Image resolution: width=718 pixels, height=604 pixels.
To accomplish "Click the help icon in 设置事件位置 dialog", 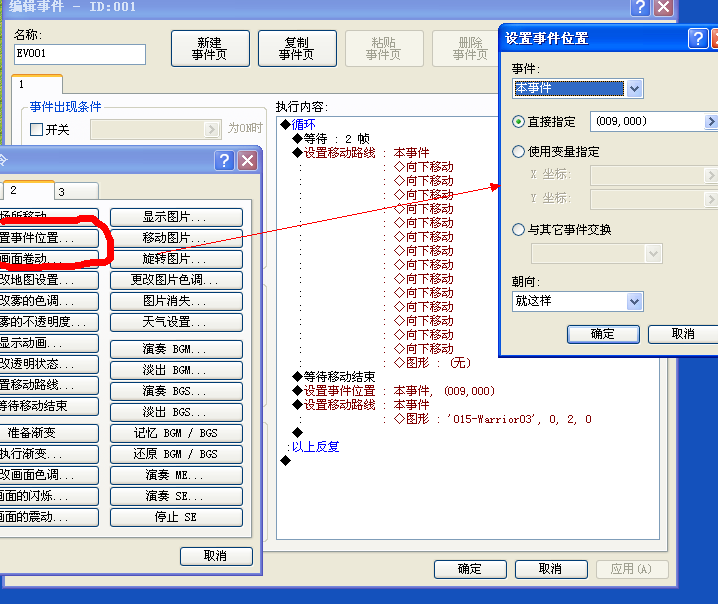I will tap(698, 38).
